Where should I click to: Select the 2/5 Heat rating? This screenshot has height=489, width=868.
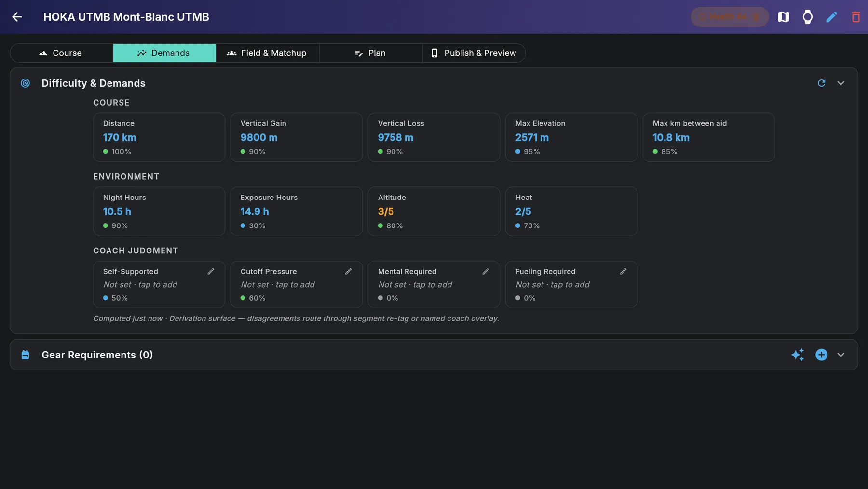523,212
